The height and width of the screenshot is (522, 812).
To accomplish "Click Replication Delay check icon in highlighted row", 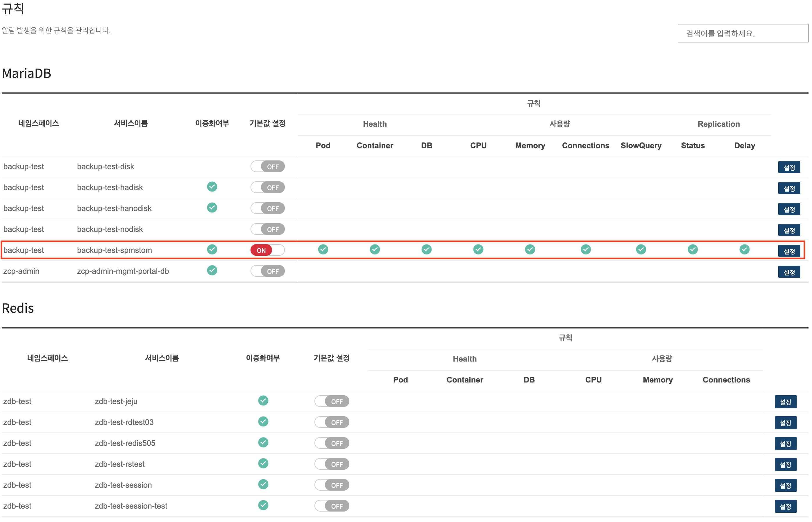I will [744, 249].
